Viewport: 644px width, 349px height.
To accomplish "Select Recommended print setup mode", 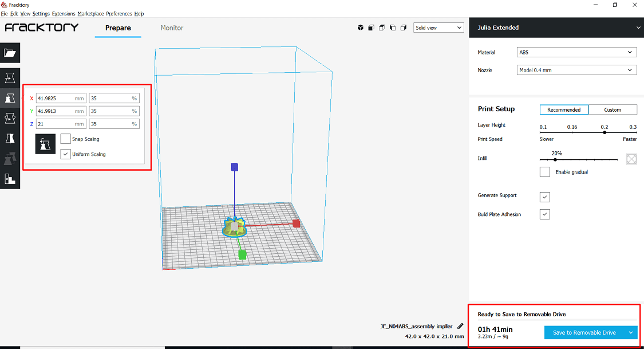I will (x=564, y=110).
